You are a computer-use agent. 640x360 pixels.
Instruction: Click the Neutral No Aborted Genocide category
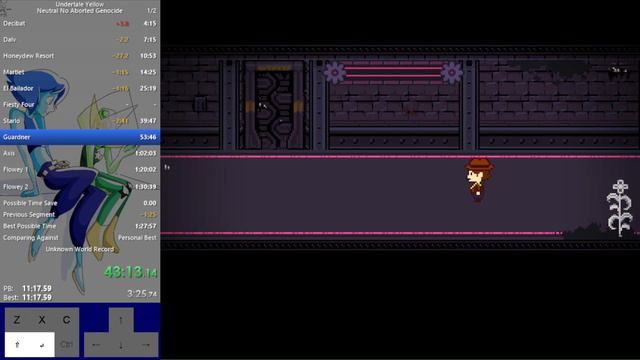[80, 11]
